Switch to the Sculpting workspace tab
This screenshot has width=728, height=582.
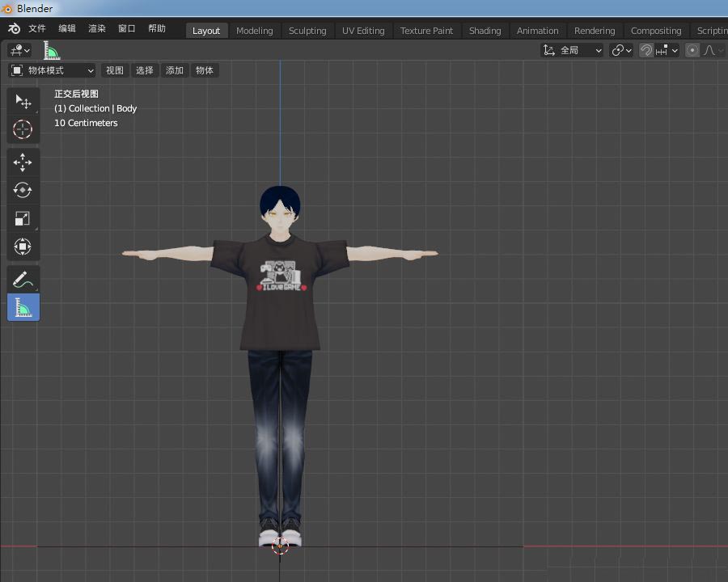coord(307,31)
